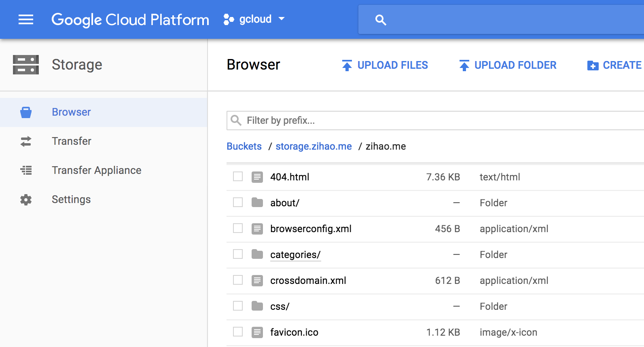Click the create folder plus icon
The width and height of the screenshot is (644, 347).
(593, 65)
